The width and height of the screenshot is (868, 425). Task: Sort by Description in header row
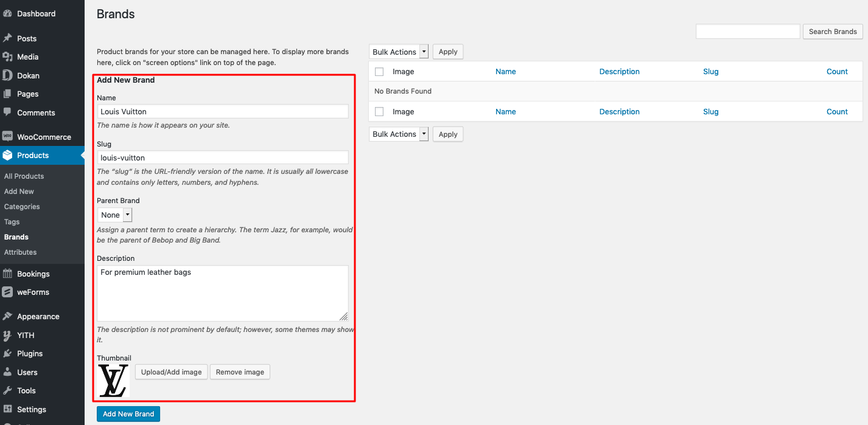[x=620, y=72]
